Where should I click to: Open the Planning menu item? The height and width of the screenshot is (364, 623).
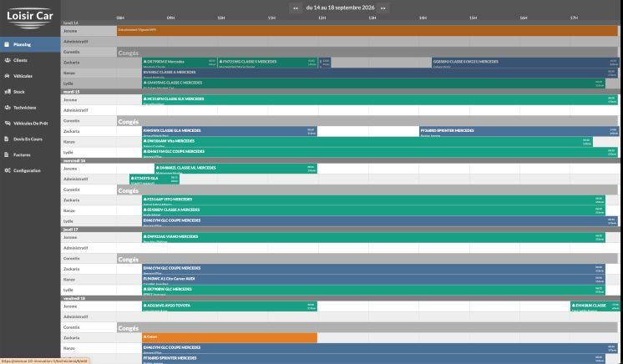[30, 44]
